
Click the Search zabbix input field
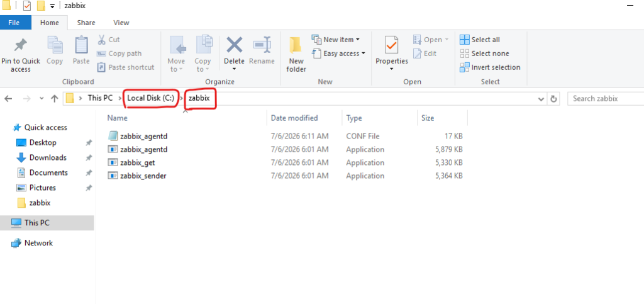tap(606, 99)
